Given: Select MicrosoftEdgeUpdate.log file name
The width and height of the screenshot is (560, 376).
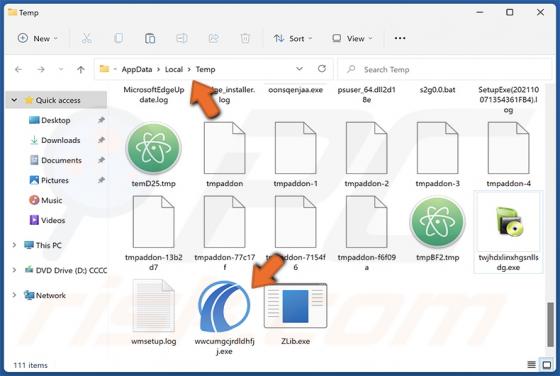Looking at the screenshot, I should point(154,95).
